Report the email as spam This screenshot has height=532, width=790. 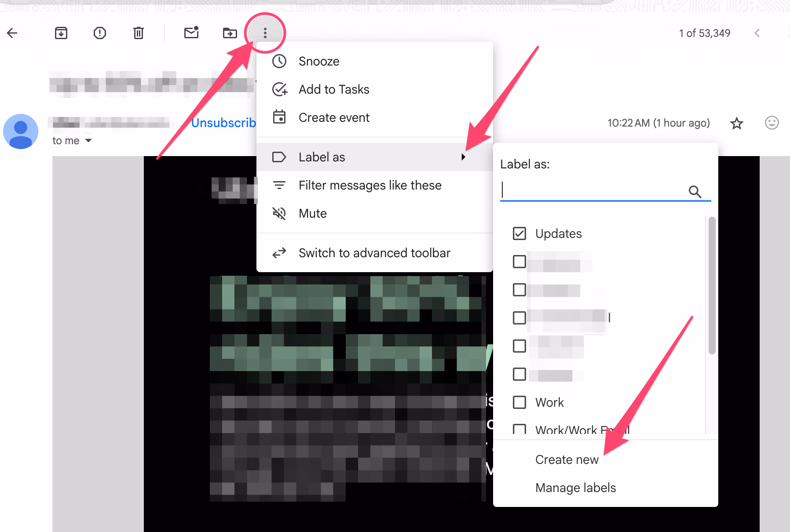coord(99,33)
